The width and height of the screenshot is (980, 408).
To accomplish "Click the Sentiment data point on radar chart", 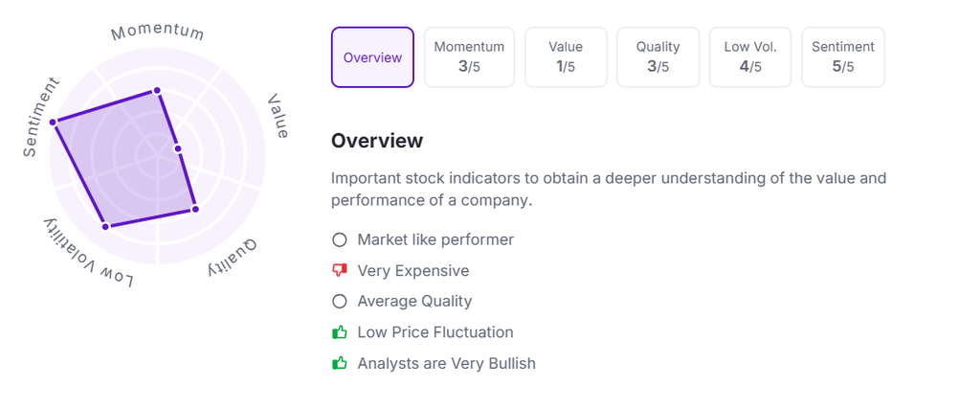I will point(53,122).
